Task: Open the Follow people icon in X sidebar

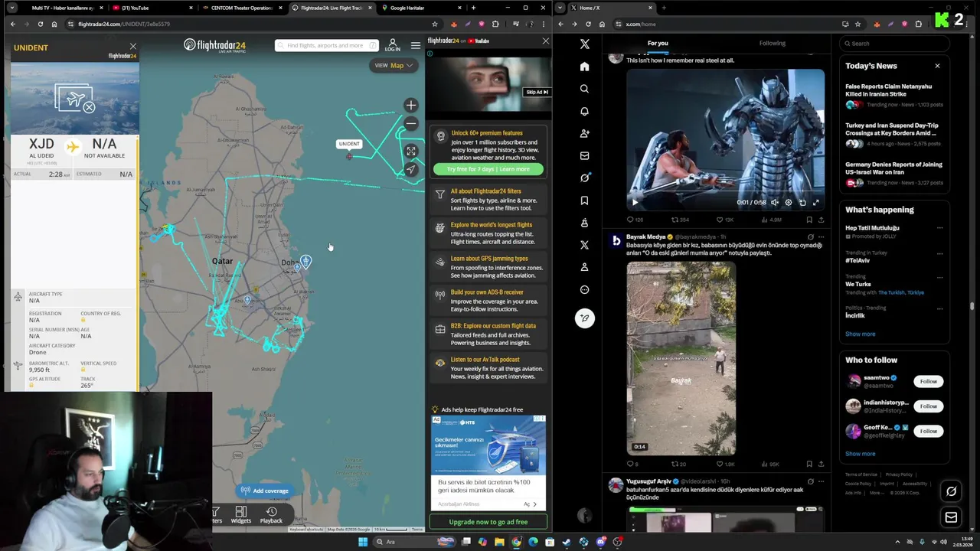Action: coord(584,133)
